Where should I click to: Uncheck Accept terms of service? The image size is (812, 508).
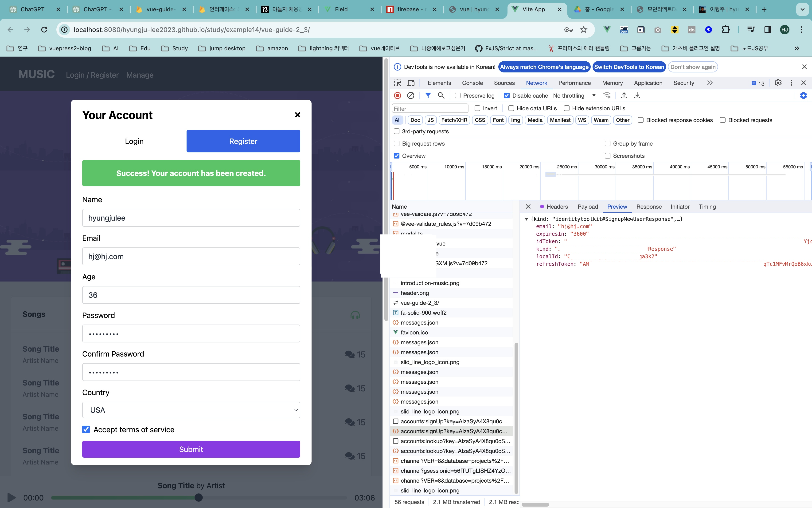point(86,429)
